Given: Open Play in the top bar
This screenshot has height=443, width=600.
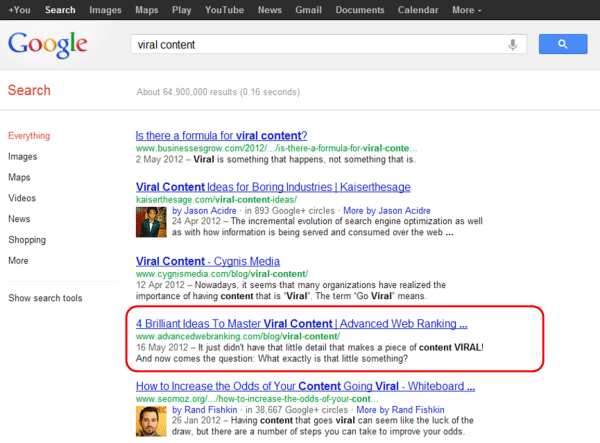Looking at the screenshot, I should tap(181, 10).
